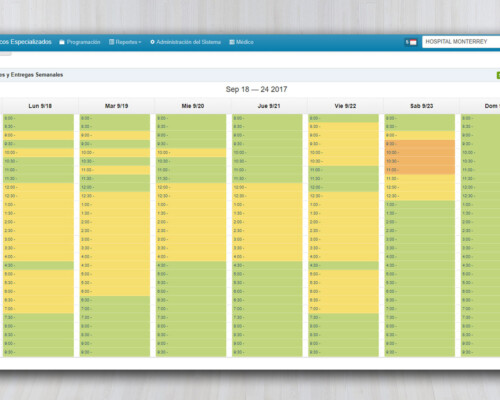The image size is (500, 400).
Task: Click the list icon beside Reportes
Action: point(112,42)
